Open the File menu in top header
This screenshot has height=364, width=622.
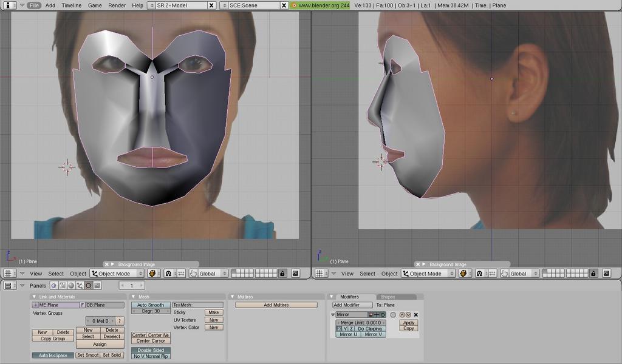click(x=34, y=5)
